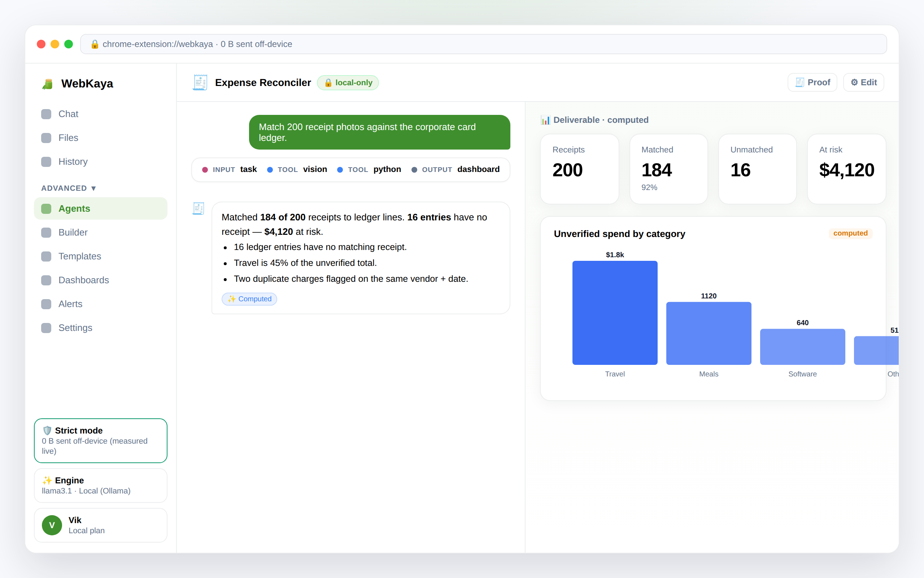Click the $1.8k value above Travel
The image size is (924, 578).
(x=615, y=255)
